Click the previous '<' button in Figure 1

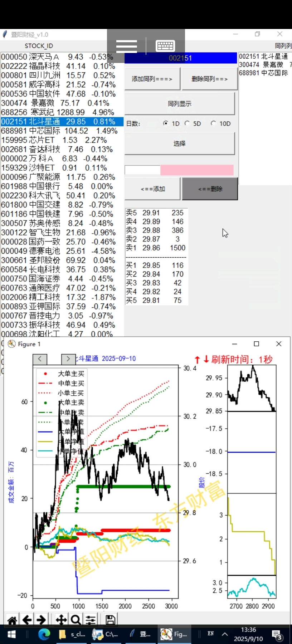pyautogui.click(x=40, y=359)
